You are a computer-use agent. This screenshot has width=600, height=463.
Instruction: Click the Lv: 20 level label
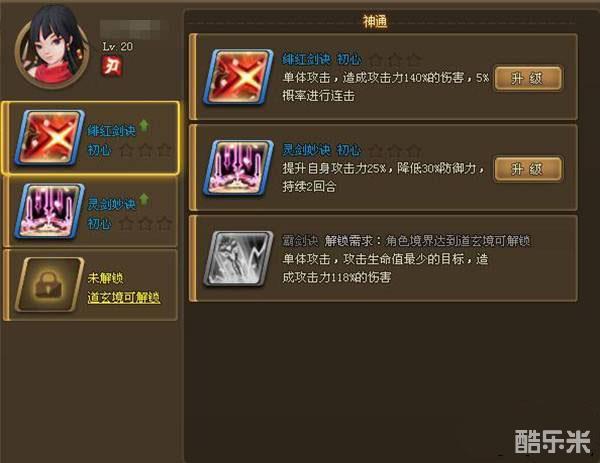(x=118, y=47)
